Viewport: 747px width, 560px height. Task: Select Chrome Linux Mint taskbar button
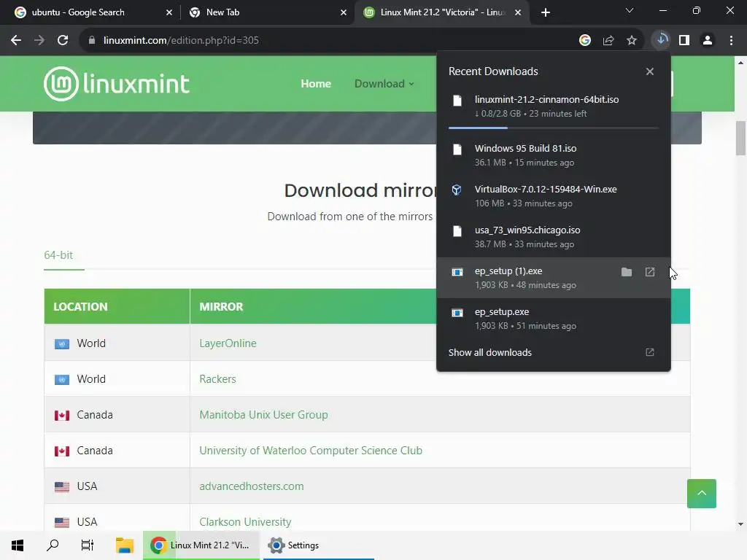(201, 545)
